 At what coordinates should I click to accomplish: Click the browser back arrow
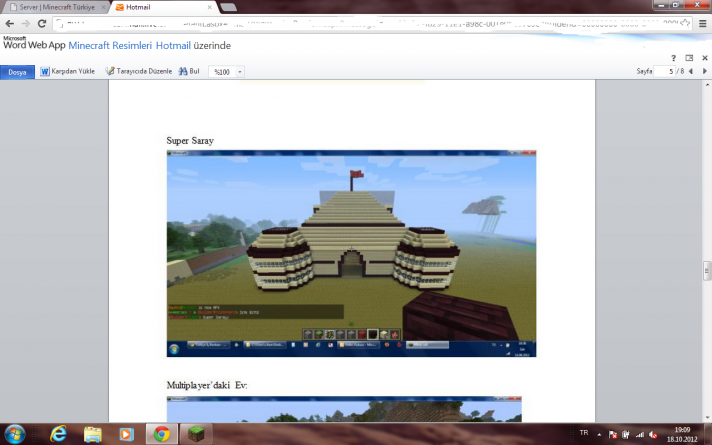(x=10, y=24)
